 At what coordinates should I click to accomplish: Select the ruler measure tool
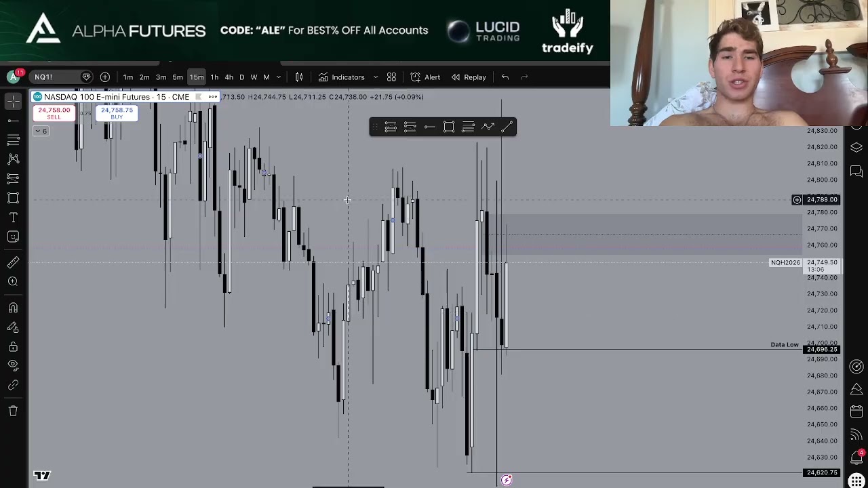tap(13, 262)
